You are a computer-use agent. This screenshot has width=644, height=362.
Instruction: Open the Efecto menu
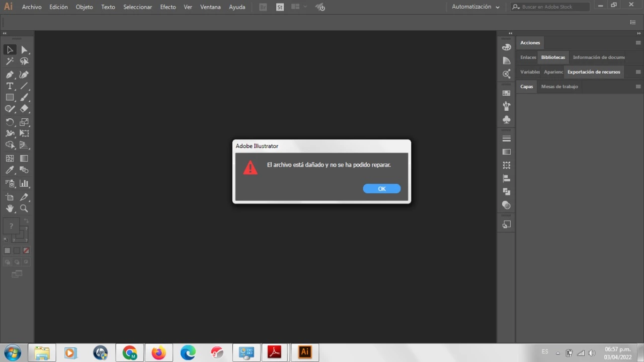(x=168, y=7)
